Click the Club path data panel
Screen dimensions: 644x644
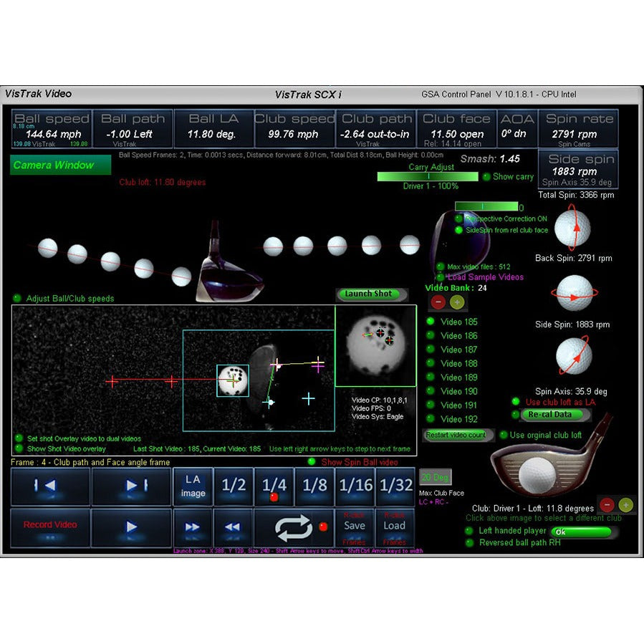coord(375,128)
